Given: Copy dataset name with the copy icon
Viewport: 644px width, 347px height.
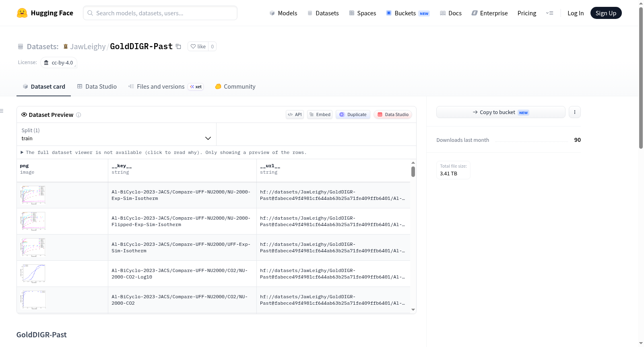Looking at the screenshot, I should [x=178, y=46].
